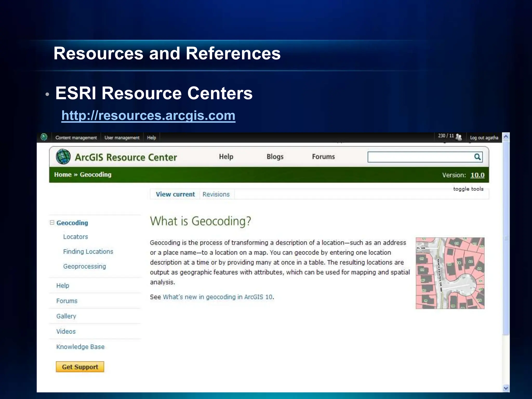Click the ArcGIS Resource Center globe logo

coord(63,157)
